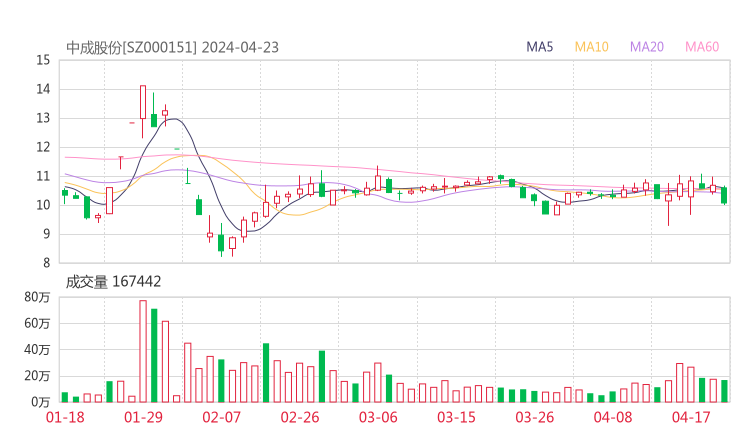Click the price axis value 8
This screenshot has height=440, width=740.
tap(46, 263)
